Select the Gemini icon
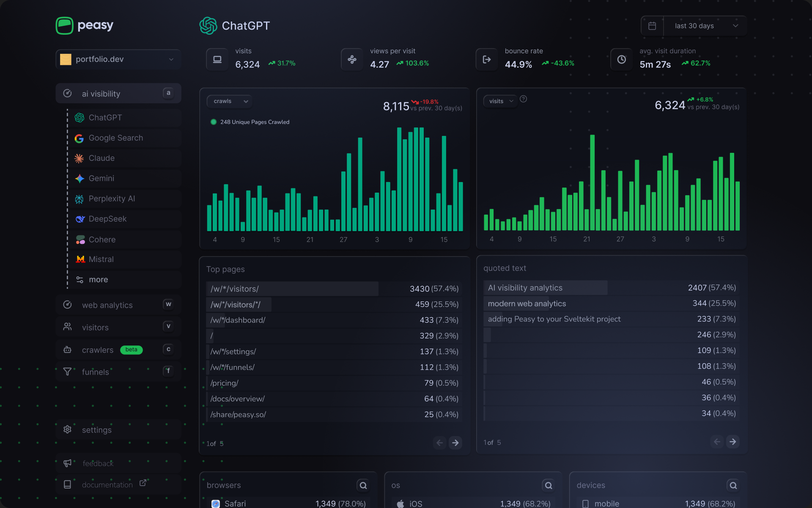The height and width of the screenshot is (508, 812). [x=79, y=178]
